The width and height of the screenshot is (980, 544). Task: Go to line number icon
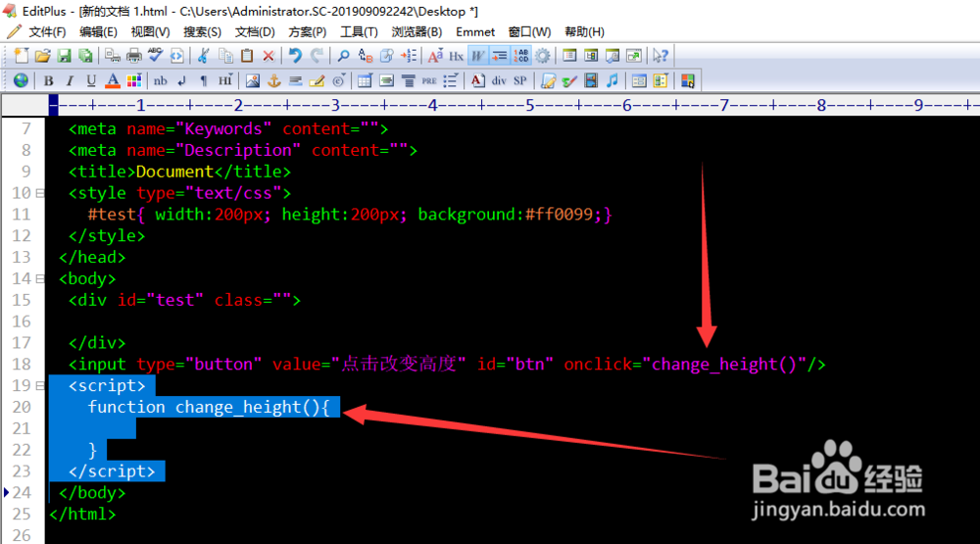coord(408,56)
